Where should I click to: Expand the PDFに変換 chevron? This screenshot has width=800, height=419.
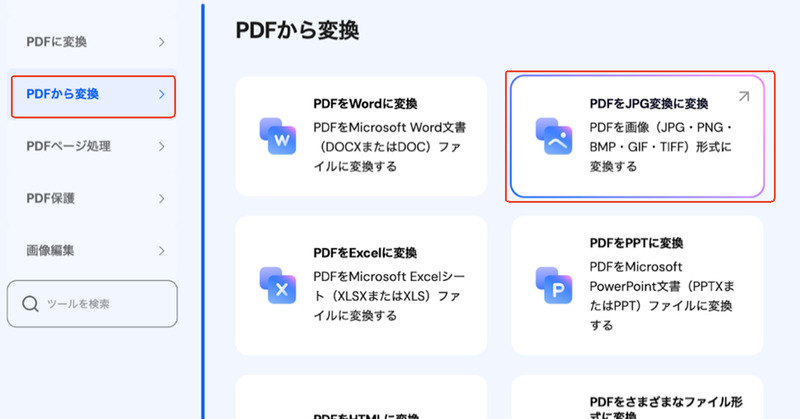161,42
